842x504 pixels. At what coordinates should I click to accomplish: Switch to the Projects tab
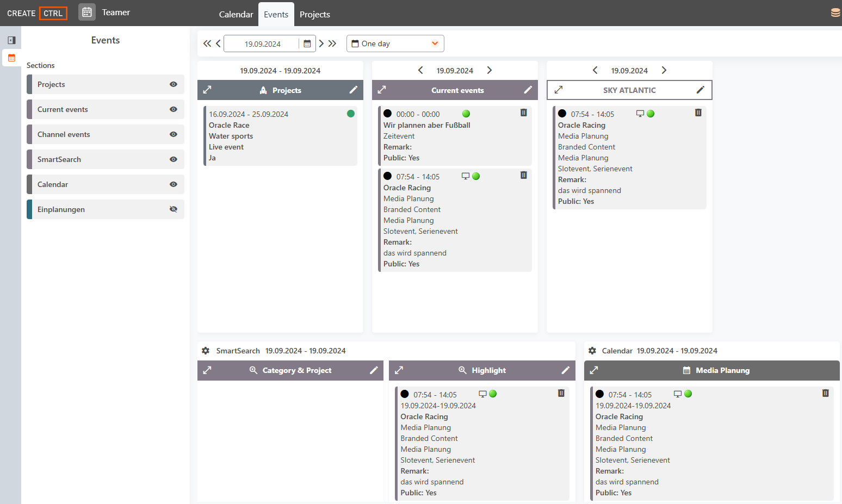coord(315,14)
